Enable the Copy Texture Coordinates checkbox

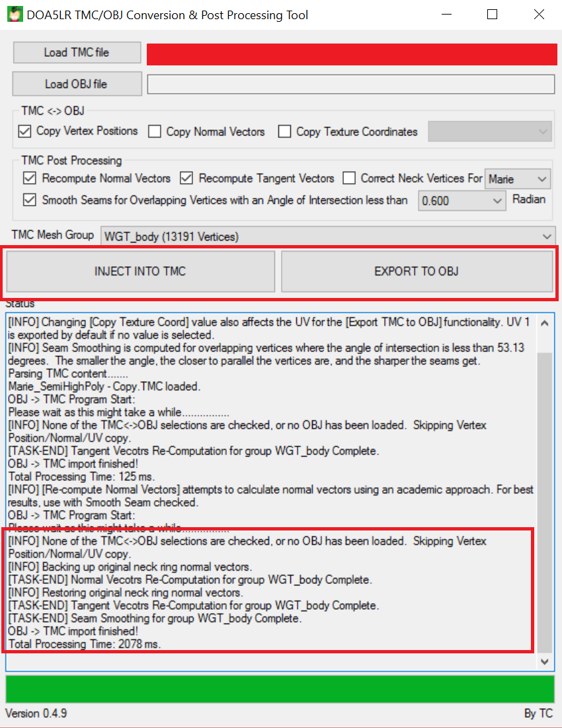pyautogui.click(x=285, y=132)
